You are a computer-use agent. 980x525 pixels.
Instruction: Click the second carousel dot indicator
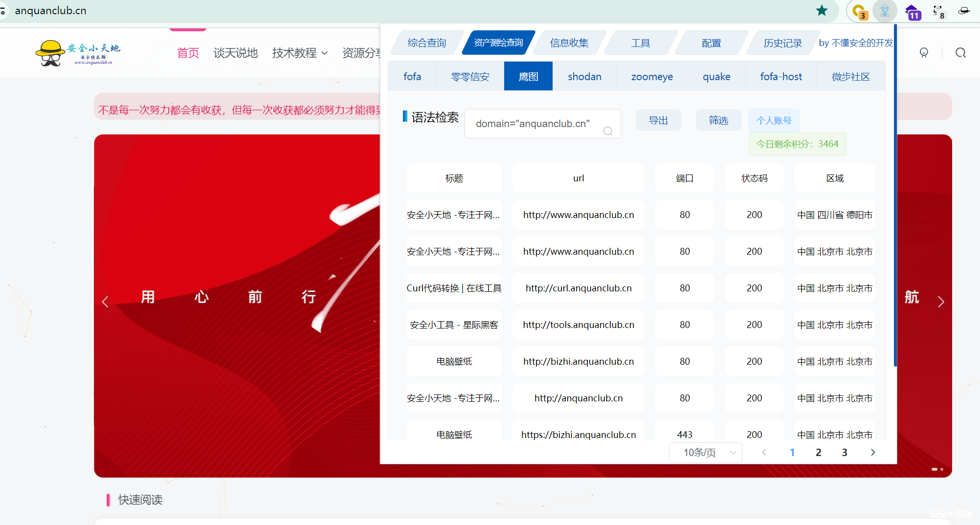pyautogui.click(x=943, y=469)
